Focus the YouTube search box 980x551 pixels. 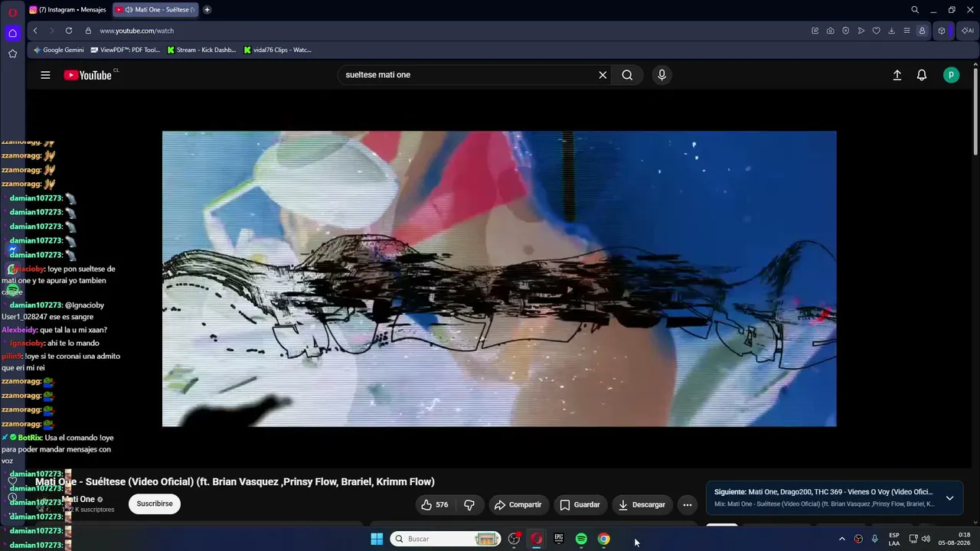tap(467, 75)
